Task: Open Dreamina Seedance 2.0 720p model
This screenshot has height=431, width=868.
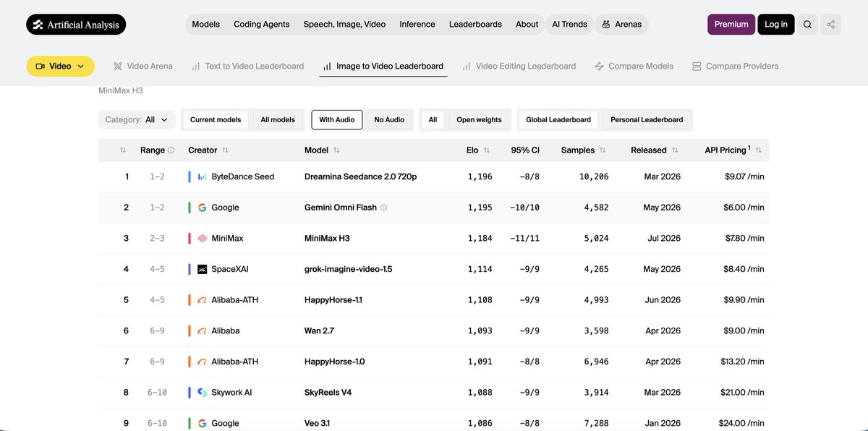Action: (361, 176)
